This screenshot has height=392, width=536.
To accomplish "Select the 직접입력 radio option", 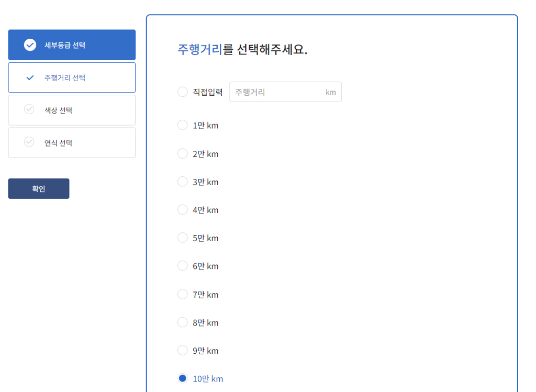I will [x=182, y=92].
